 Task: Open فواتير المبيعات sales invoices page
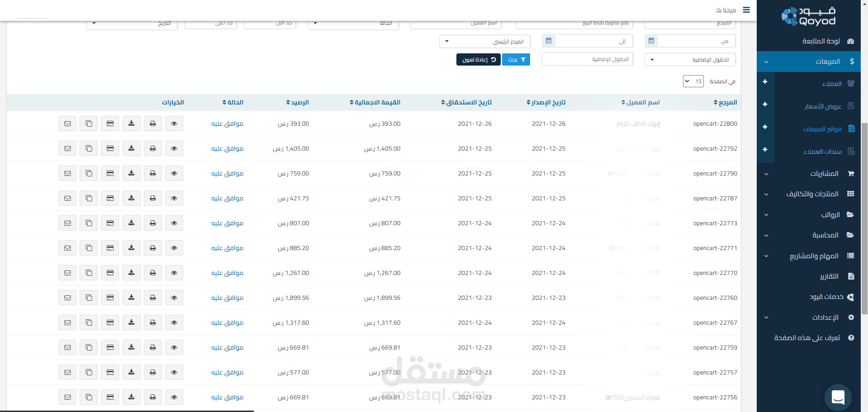pos(822,129)
